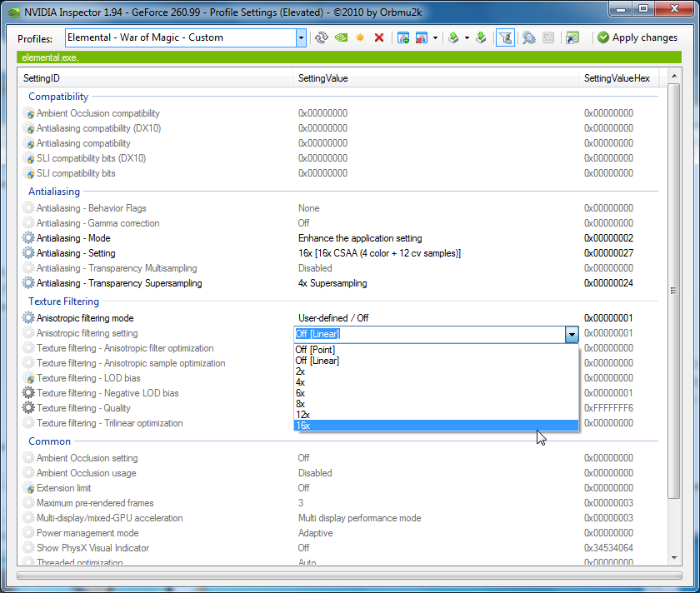This screenshot has width=700, height=593.
Task: Click the green NVIDIA logo toolbar icon
Action: point(341,37)
